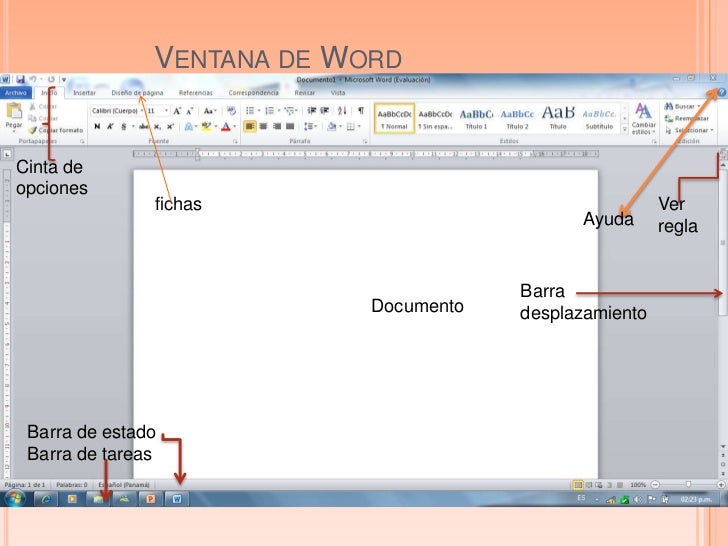
Task: Click the PowerPoint taskbar icon
Action: pos(150,499)
